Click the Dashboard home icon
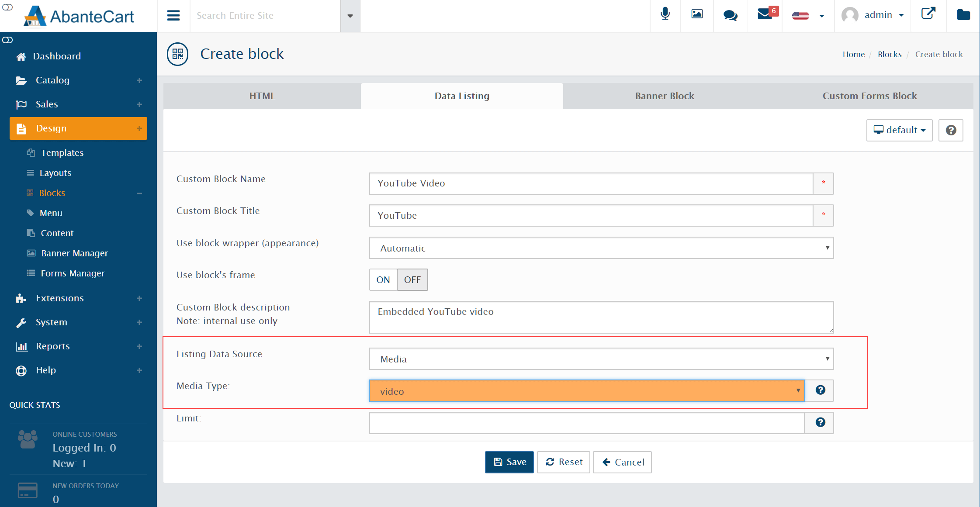This screenshot has height=507, width=980. pyautogui.click(x=21, y=57)
